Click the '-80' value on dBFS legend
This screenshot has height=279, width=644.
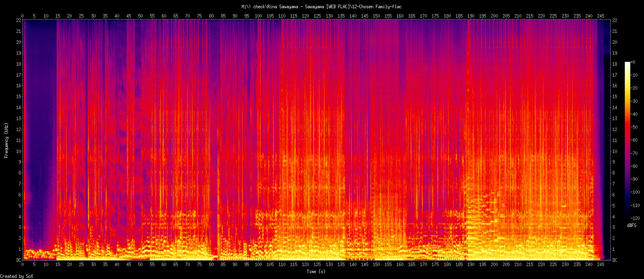633,166
